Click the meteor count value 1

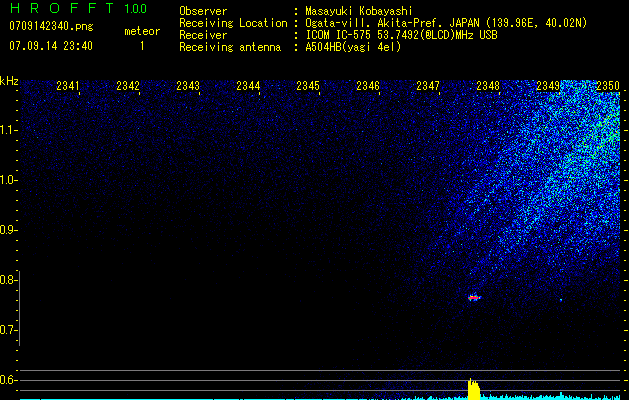(142, 46)
